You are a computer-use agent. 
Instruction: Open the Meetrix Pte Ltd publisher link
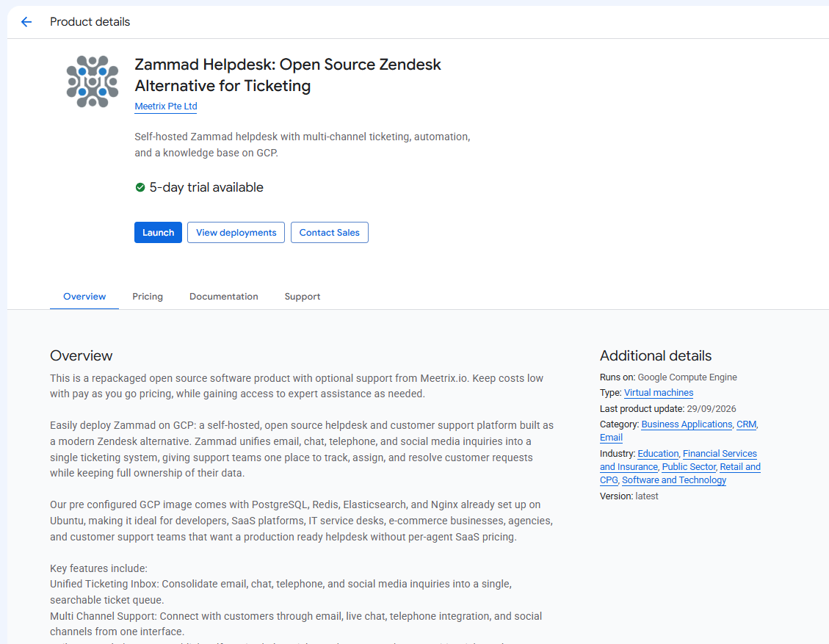pos(166,106)
